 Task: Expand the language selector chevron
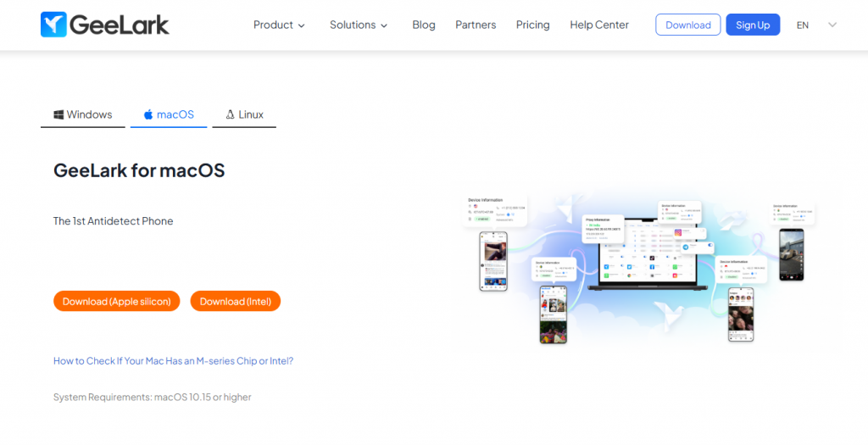pos(832,25)
